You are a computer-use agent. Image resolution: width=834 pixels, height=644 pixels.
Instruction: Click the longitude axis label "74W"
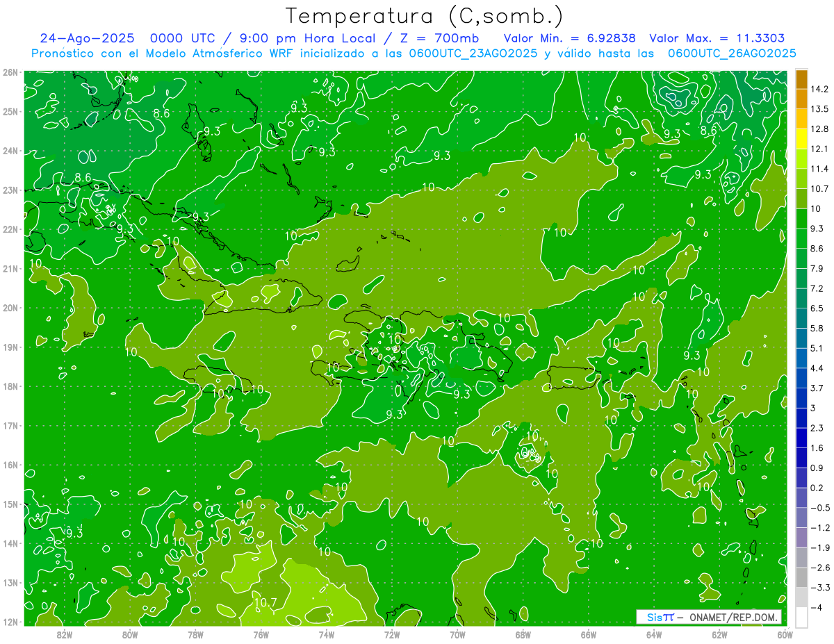(x=327, y=634)
